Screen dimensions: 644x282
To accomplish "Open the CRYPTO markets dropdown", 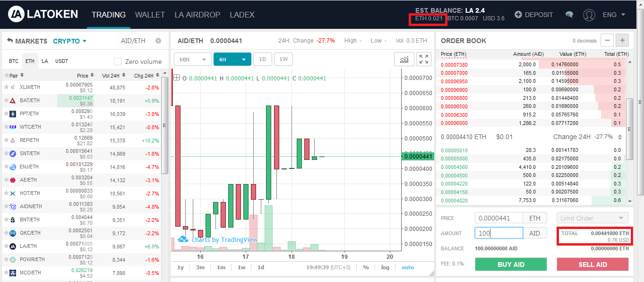I will [x=70, y=41].
